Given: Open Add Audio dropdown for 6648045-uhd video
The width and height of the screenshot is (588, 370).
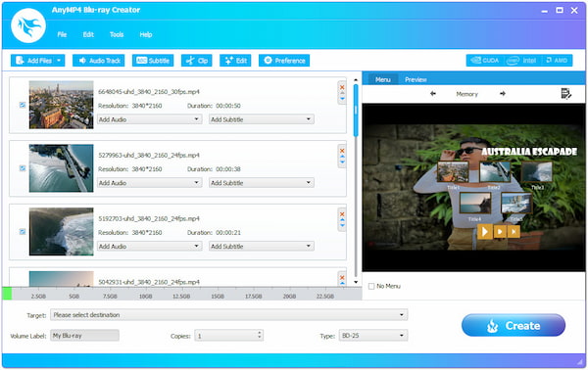Looking at the screenshot, I should pyautogui.click(x=149, y=119).
